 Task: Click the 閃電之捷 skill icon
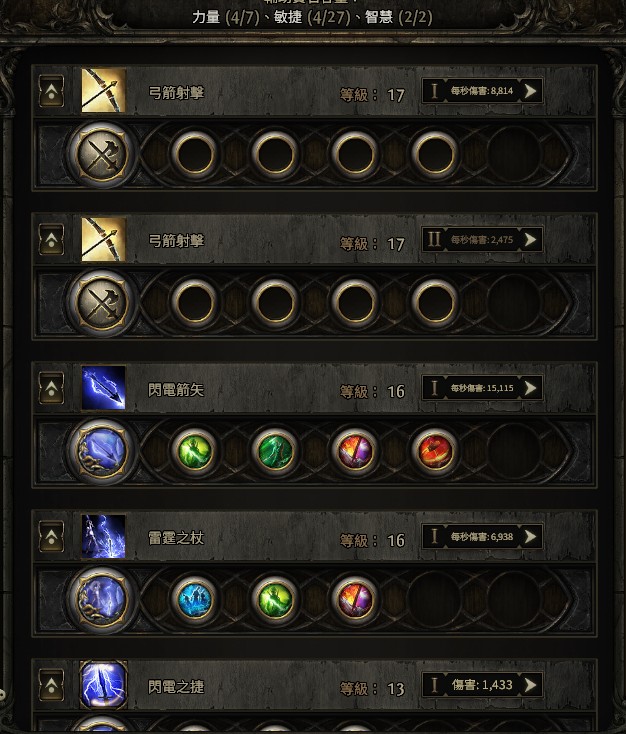(104, 685)
